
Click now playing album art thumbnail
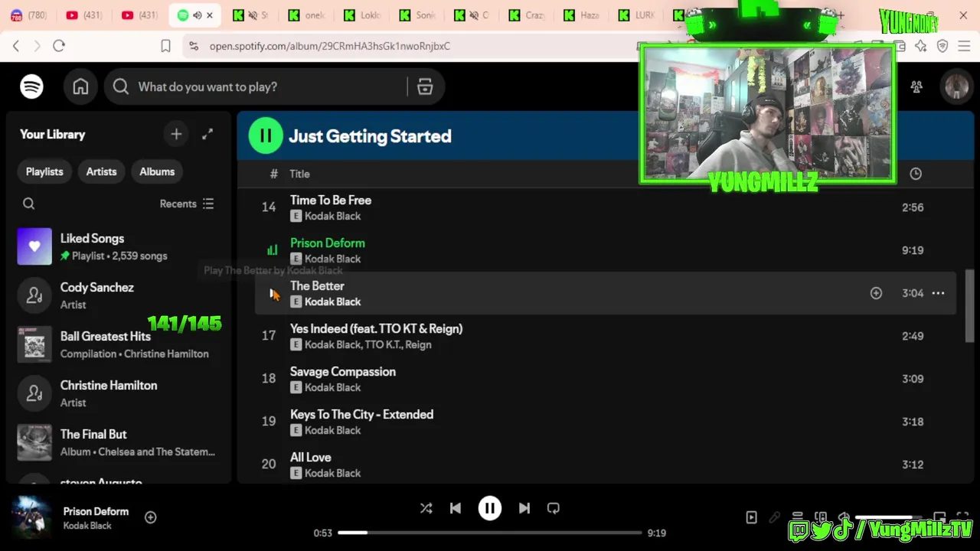(x=31, y=517)
